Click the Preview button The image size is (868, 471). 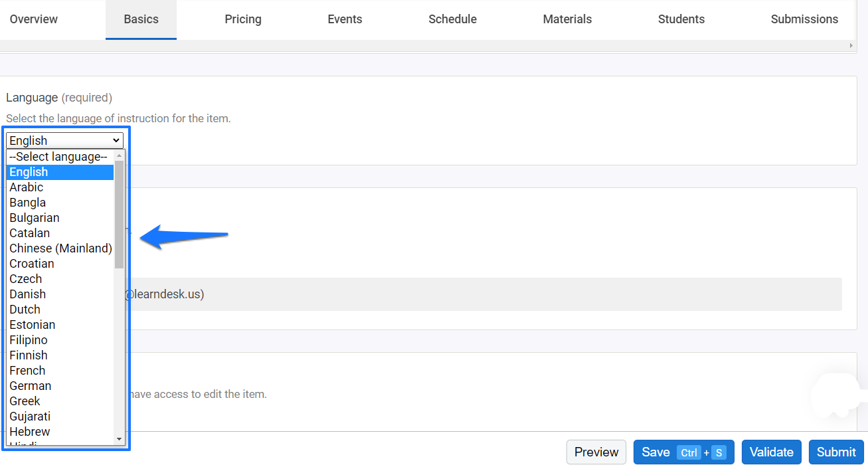pos(596,452)
